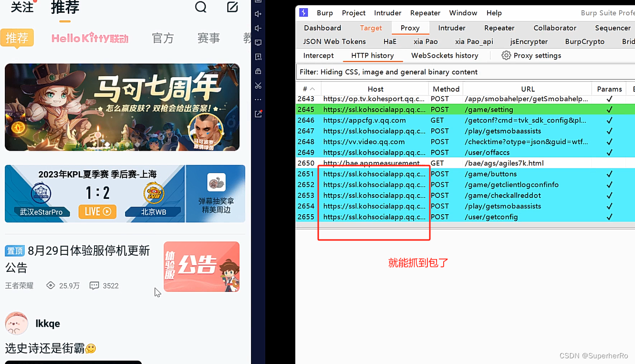Click the volume down icon in the sidebar
This screenshot has height=364, width=635.
[x=258, y=27]
